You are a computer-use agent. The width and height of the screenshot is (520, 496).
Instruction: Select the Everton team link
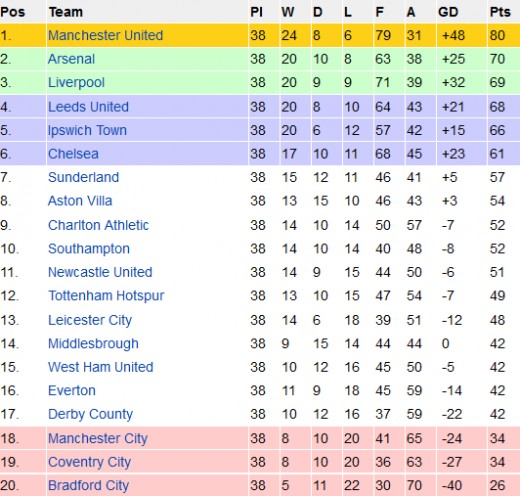(72, 391)
